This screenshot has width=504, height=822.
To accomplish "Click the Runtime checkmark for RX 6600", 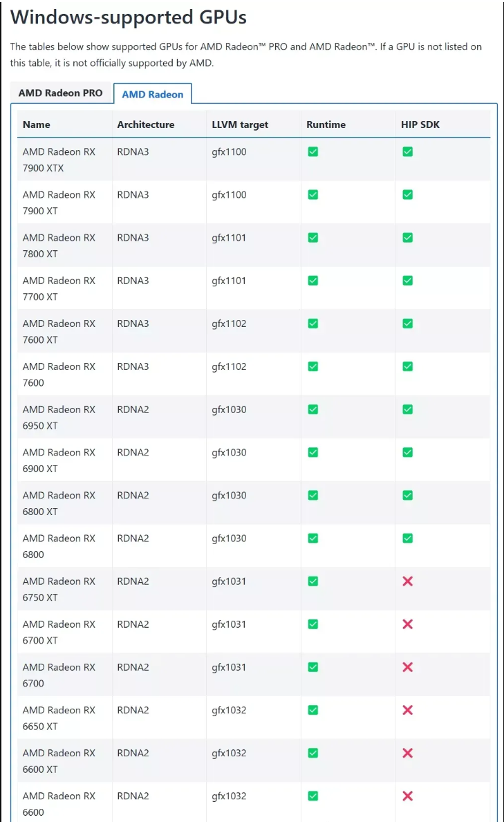I will coord(313,796).
